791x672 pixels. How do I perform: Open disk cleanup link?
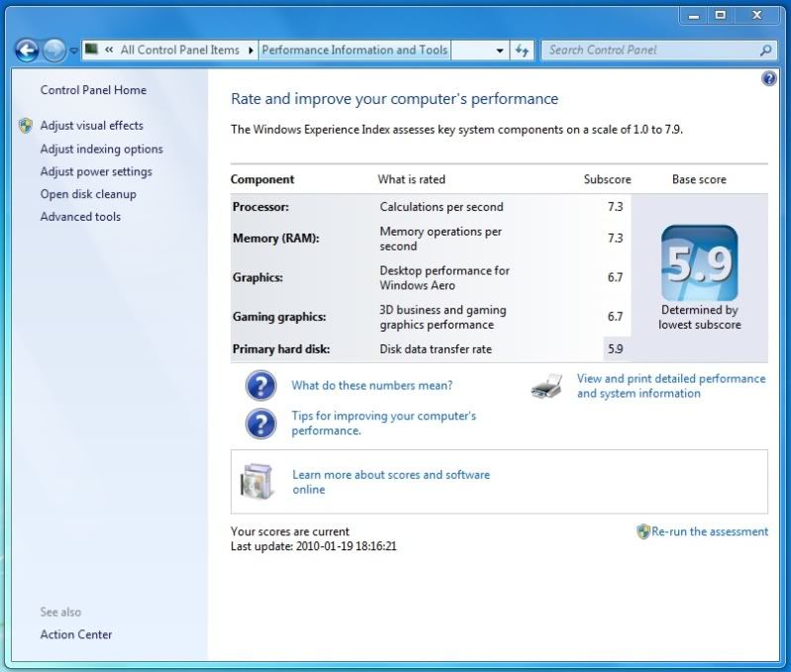click(88, 194)
